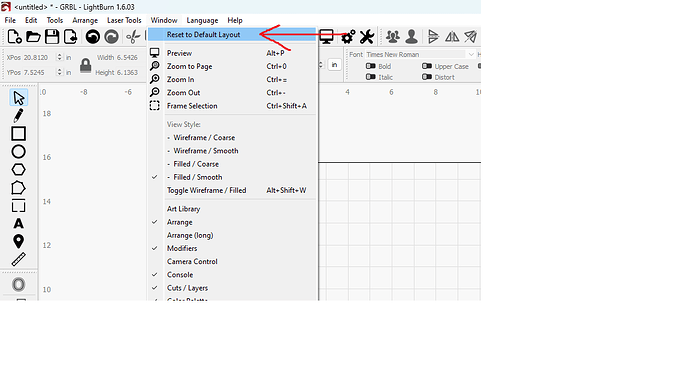The height and width of the screenshot is (388, 690).
Task: Select the Ellipse tool
Action: point(18,152)
